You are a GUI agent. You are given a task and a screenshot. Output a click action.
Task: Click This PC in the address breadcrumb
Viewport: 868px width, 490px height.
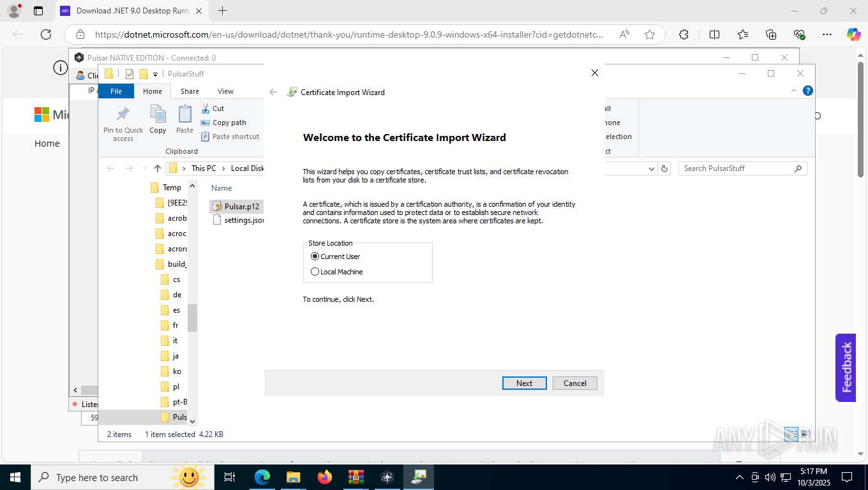pos(204,168)
